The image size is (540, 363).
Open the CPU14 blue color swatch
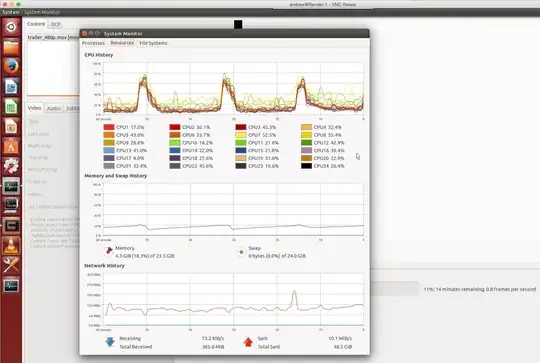[x=175, y=151]
